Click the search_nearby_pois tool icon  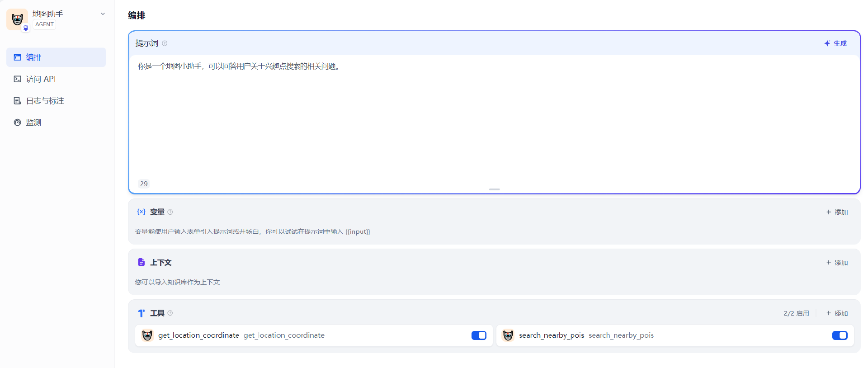pos(508,335)
